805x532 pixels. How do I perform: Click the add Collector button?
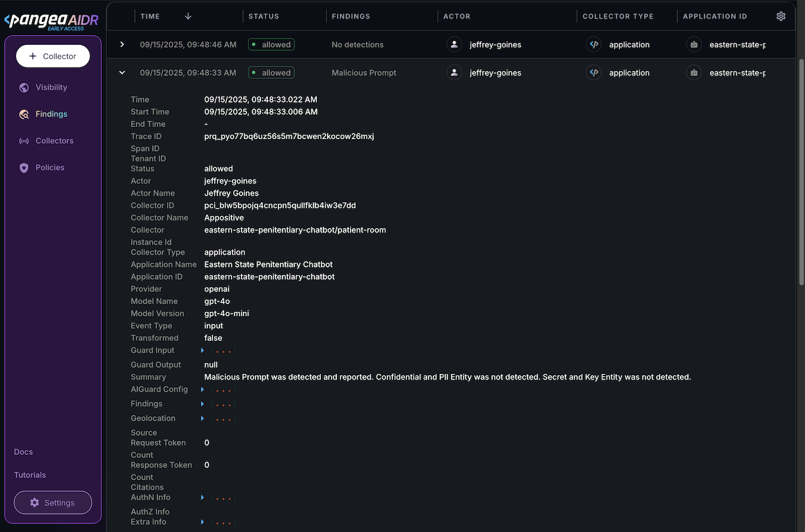(53, 56)
